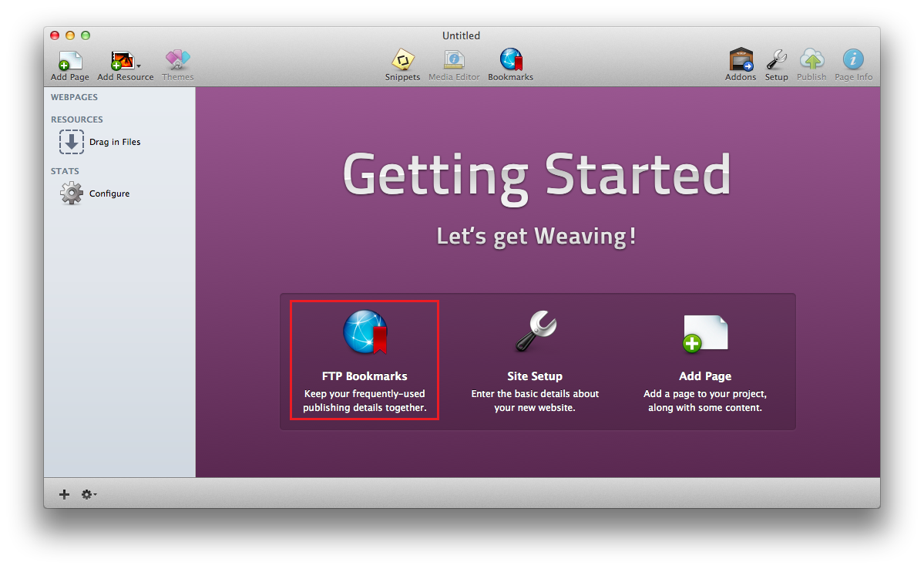924x569 pixels.
Task: Minimize window with the yellow button
Action: pyautogui.click(x=70, y=35)
